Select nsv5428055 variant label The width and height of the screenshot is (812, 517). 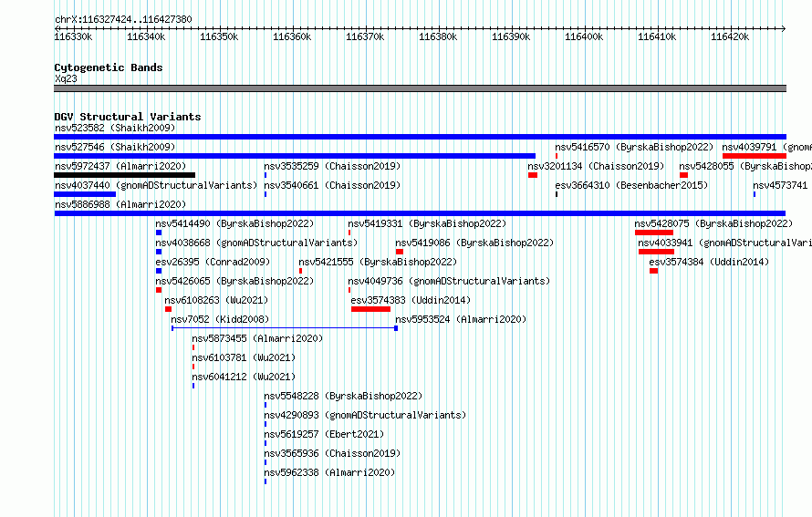(x=745, y=166)
